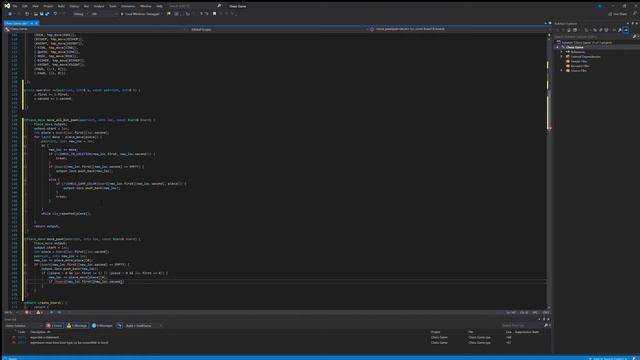Close the Chess Game.cpp tab
640x360 pixels.
click(x=36, y=23)
